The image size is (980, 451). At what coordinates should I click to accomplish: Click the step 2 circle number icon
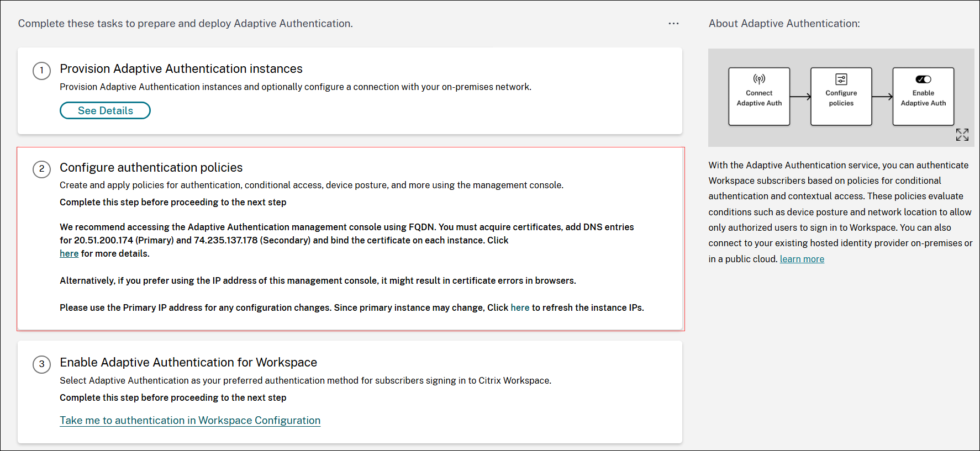tap(41, 169)
